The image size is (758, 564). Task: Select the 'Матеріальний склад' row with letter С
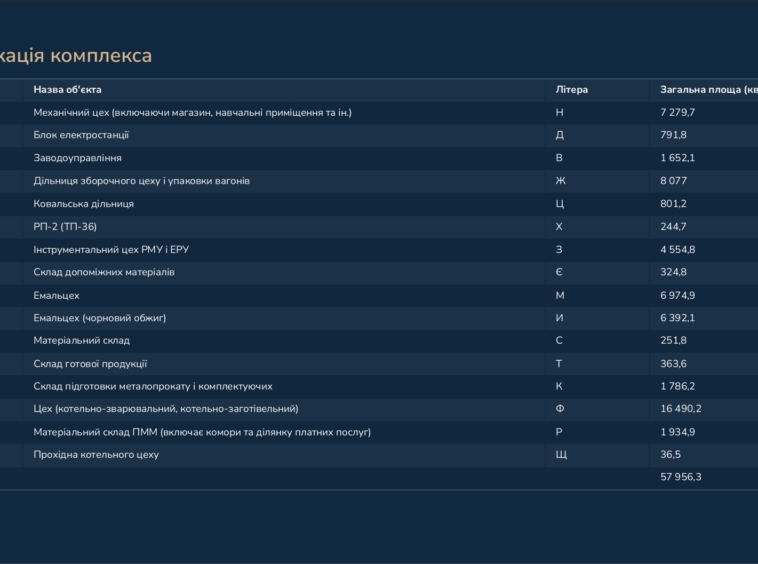(x=82, y=341)
